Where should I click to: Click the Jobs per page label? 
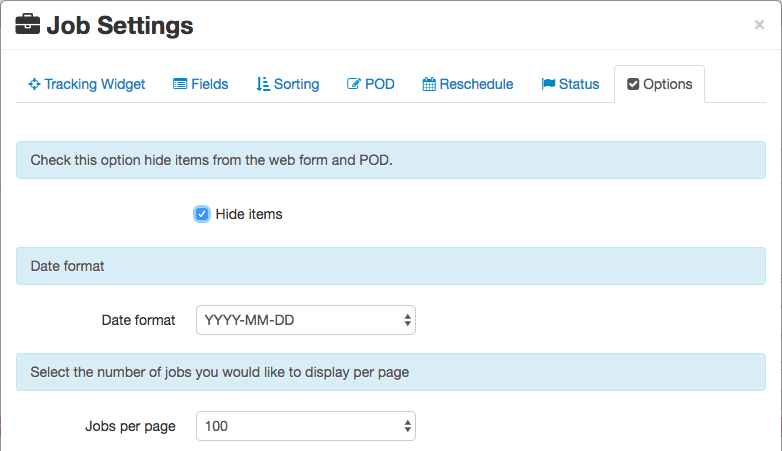click(x=130, y=426)
